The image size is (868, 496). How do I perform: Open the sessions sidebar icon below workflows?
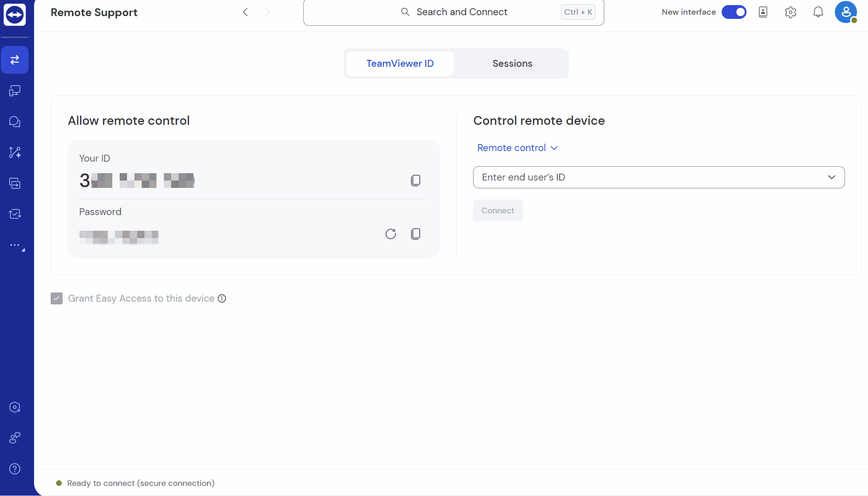click(x=15, y=183)
